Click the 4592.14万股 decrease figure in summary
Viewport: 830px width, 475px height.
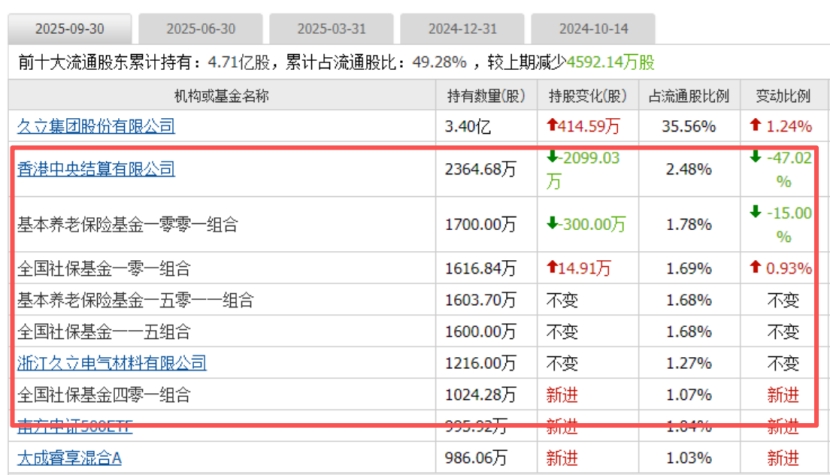(x=611, y=62)
